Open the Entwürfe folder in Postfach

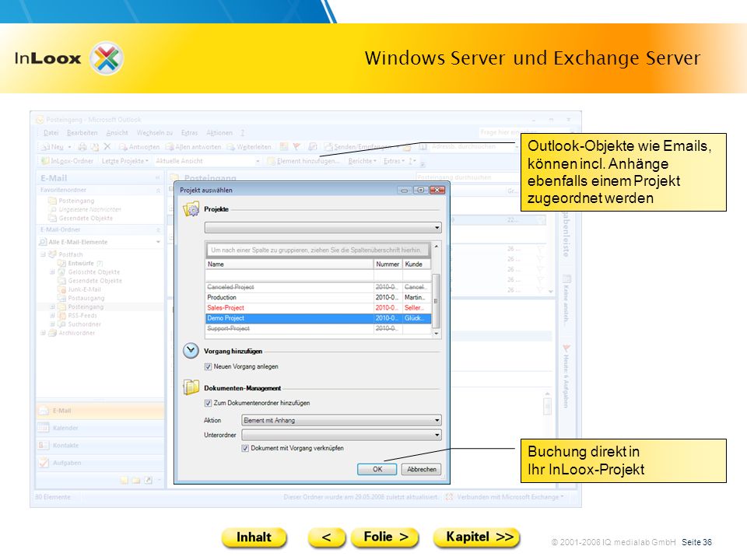point(80,263)
